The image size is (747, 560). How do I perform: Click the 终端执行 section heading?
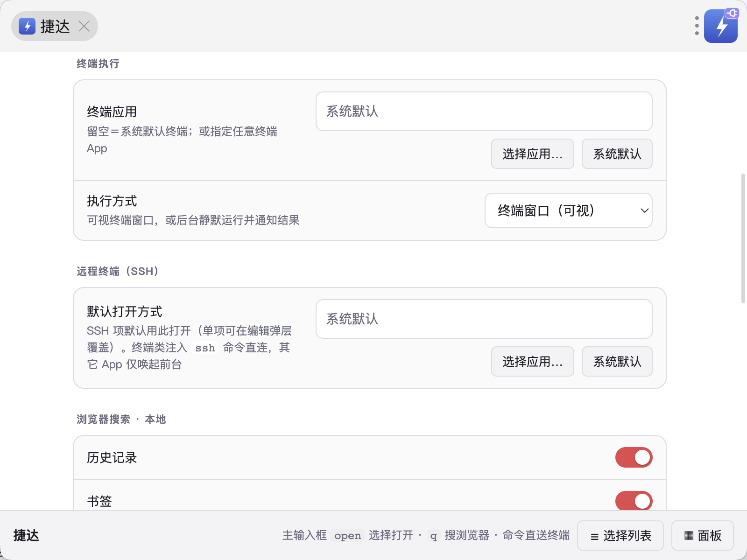coord(98,63)
